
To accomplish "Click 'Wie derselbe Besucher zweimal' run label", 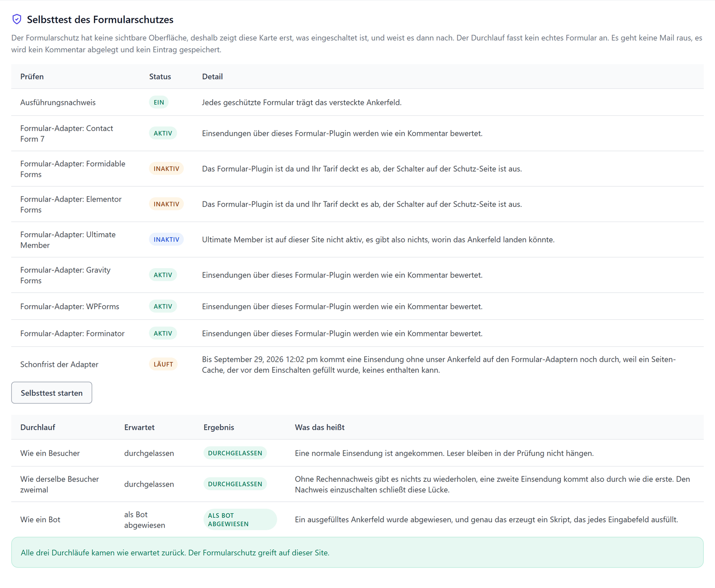I will [59, 484].
